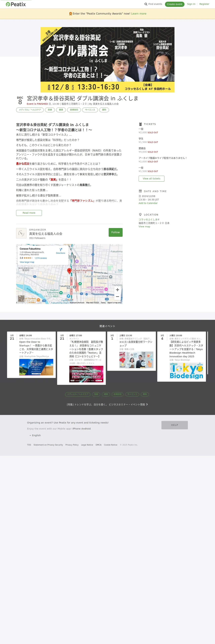Image resolution: width=215 pixels, height=644 pixels.
Task: Click View all tickets button
Action: pos(151,179)
